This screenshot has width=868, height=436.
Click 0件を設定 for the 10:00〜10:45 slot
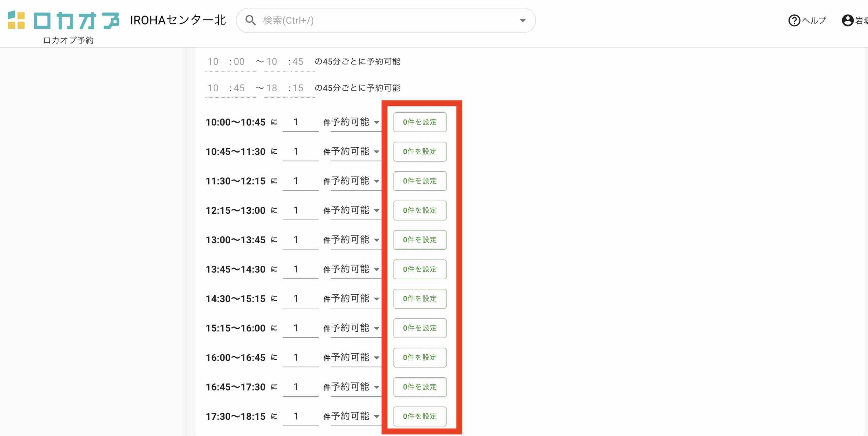(x=419, y=122)
